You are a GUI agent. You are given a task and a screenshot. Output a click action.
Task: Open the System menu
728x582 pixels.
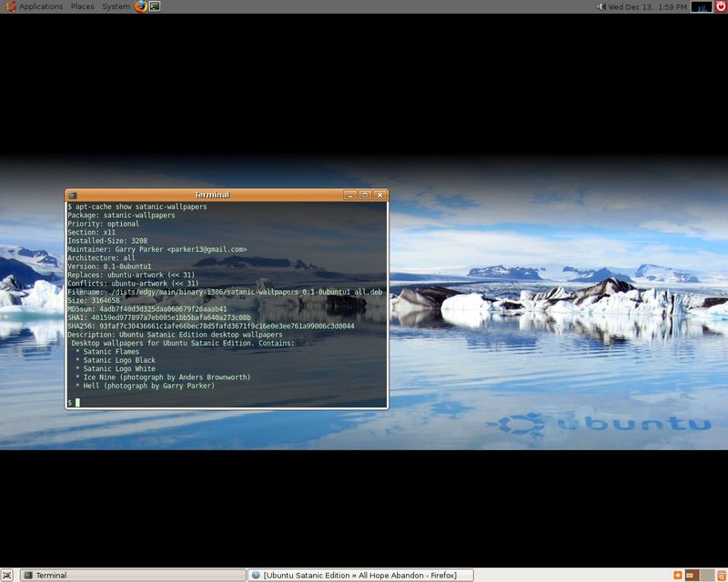click(116, 6)
